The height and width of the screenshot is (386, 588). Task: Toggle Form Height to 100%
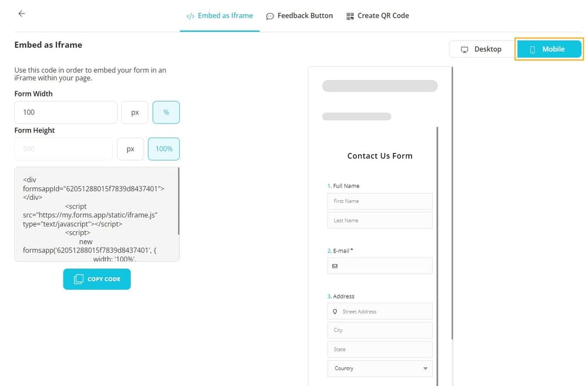coord(163,149)
